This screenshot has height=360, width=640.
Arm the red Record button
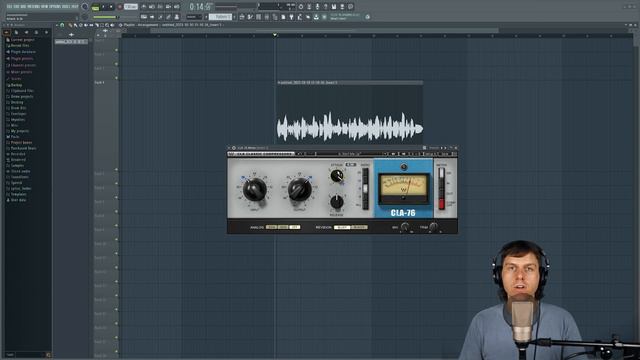pos(120,7)
